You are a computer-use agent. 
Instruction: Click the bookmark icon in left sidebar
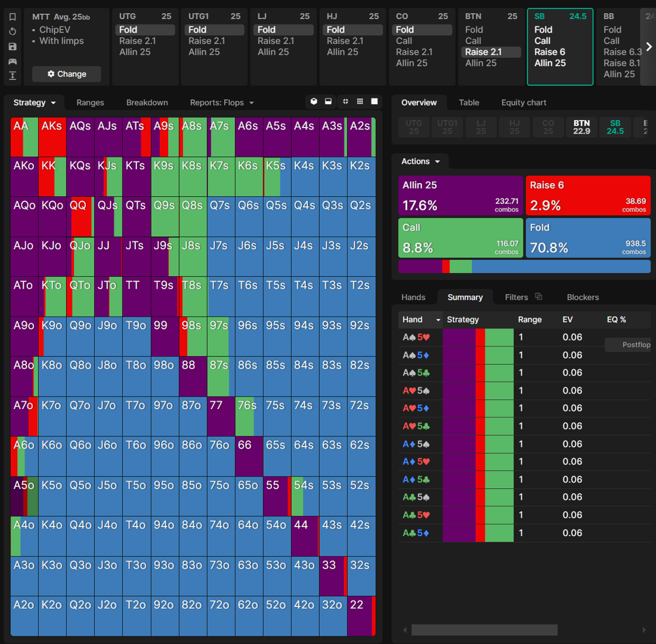tap(13, 17)
